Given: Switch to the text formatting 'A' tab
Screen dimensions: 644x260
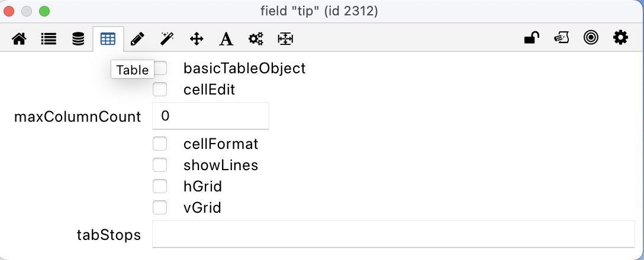Looking at the screenshot, I should click(x=226, y=39).
